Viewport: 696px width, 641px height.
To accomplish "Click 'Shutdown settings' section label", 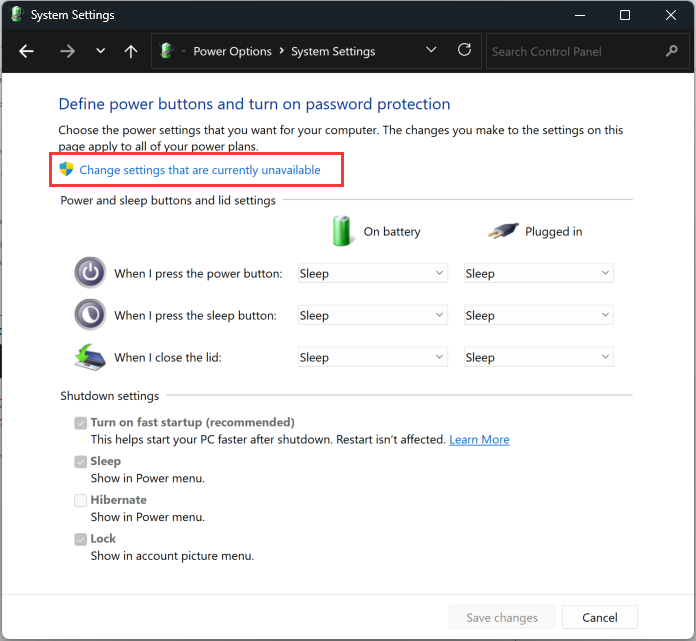I will tap(110, 396).
